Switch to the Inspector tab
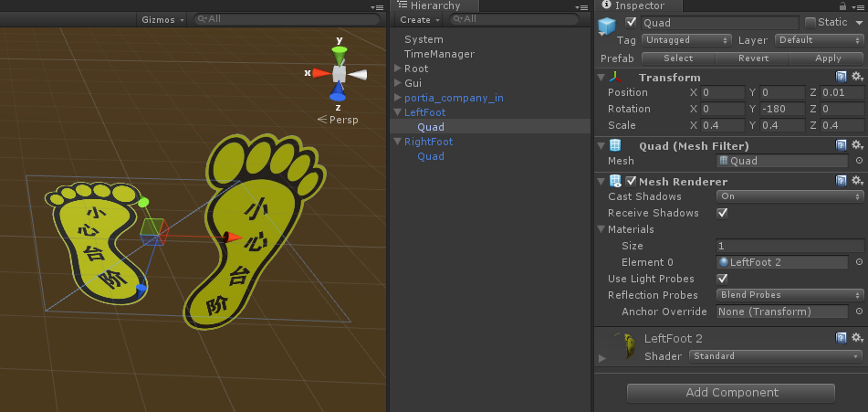 click(x=638, y=6)
